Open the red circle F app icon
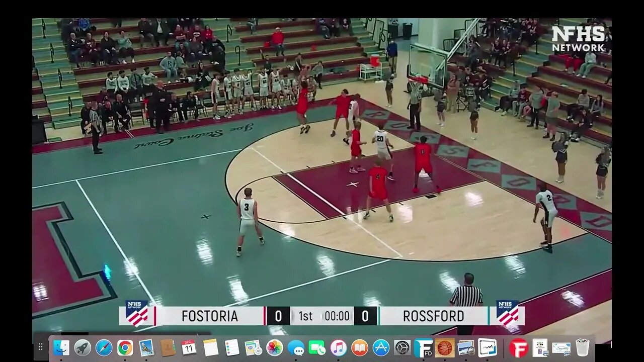644x362 pixels. [x=518, y=347]
